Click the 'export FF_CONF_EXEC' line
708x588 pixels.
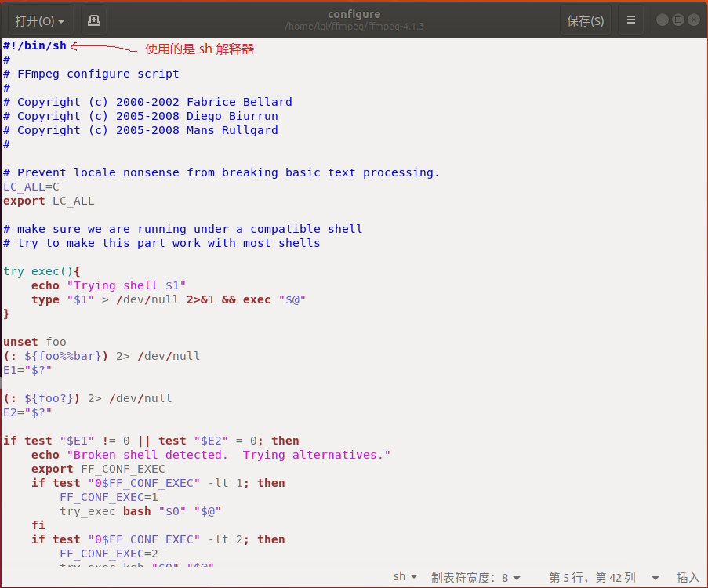click(98, 470)
